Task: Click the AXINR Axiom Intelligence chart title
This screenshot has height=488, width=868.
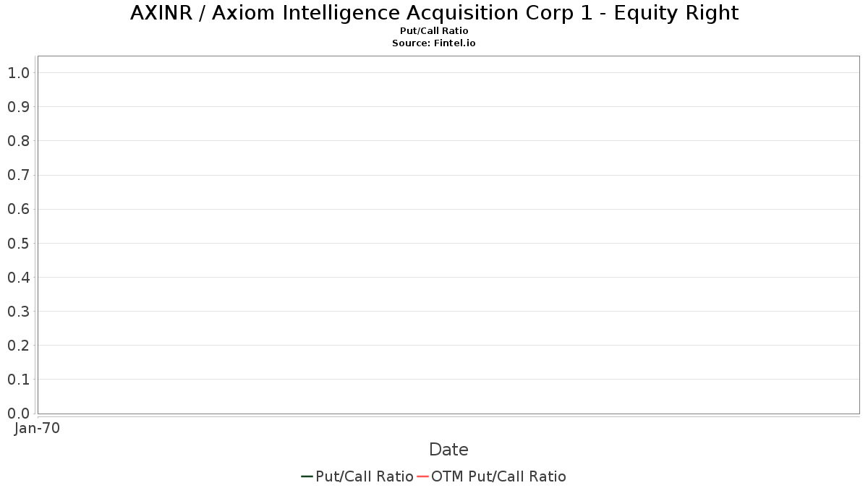Action: 434,13
